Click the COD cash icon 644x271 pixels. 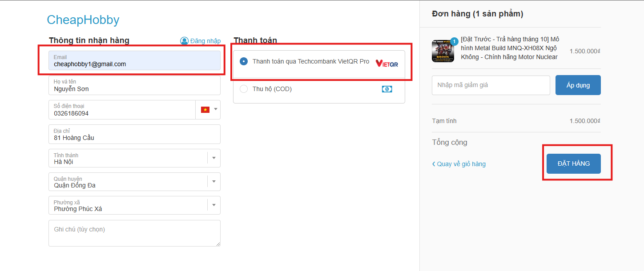point(387,89)
